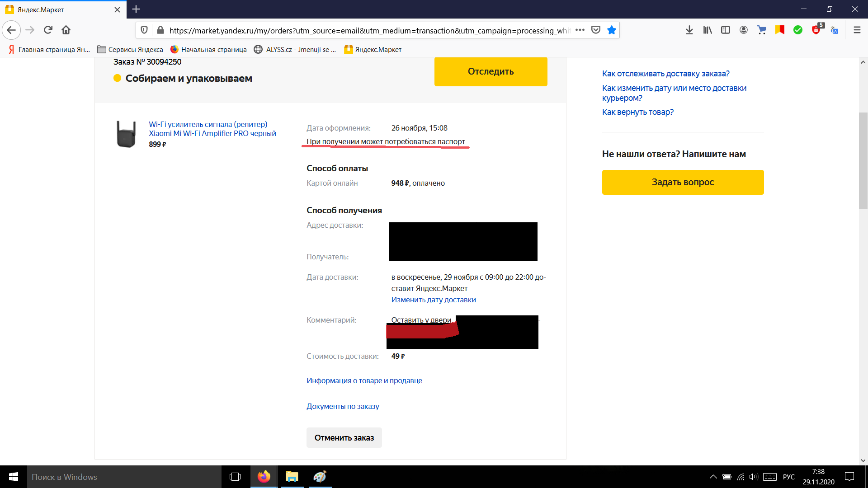
Task: Open the Action Center notifications icon
Action: point(849,477)
